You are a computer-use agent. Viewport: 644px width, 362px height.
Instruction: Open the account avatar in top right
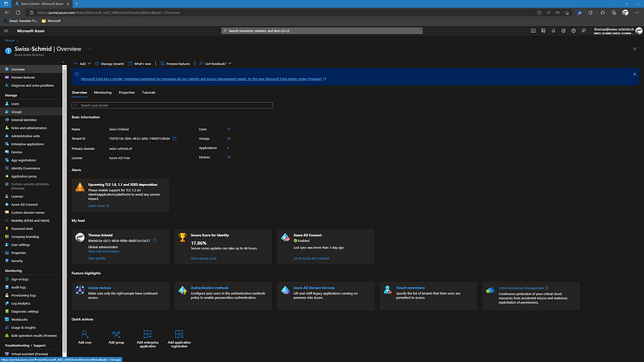tap(639, 31)
